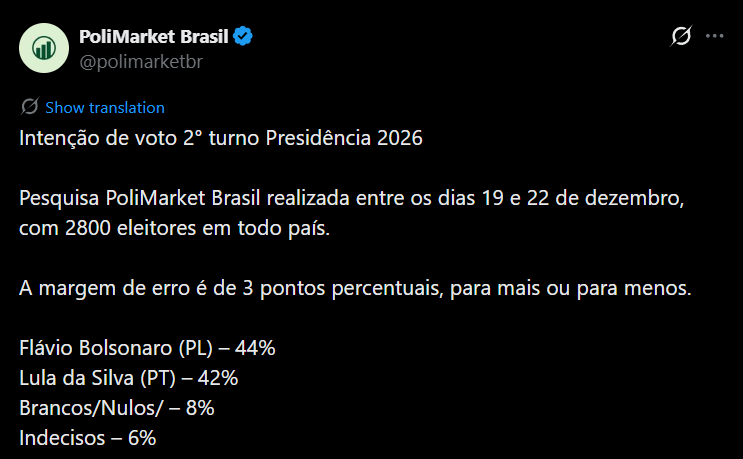Click the Grok icon at top right

pyautogui.click(x=681, y=36)
